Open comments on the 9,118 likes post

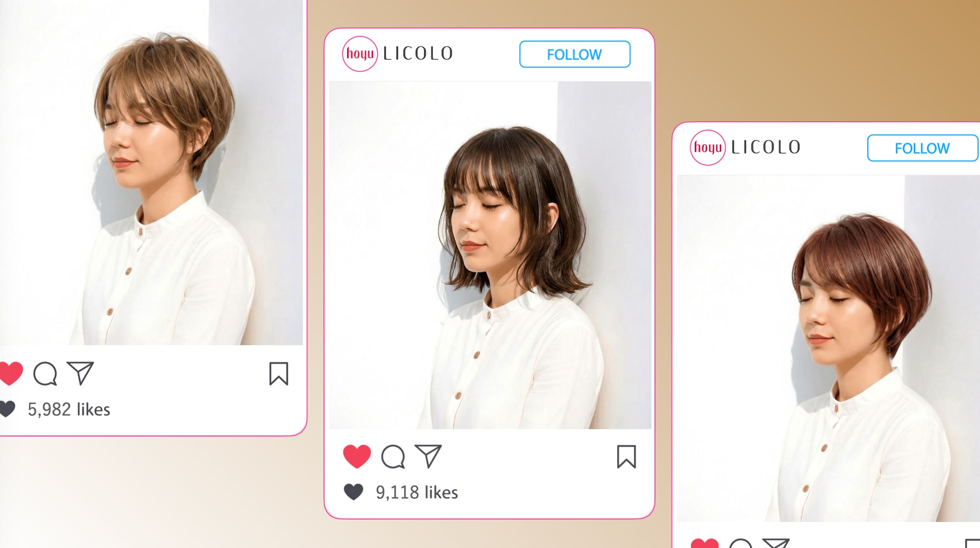393,457
